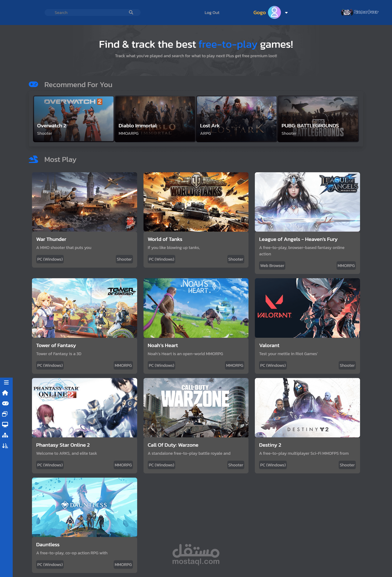Click the Dauntless cover image
The image size is (392, 577).
tap(84, 507)
